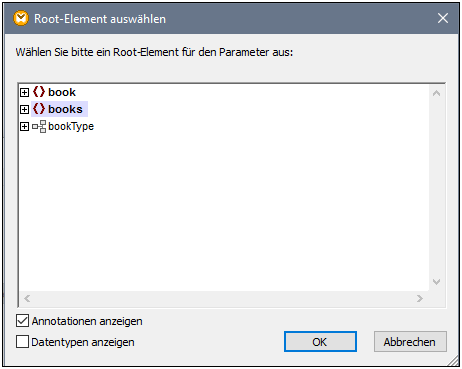Cancel with the Abbrechen button
Viewport: 462px width, 369px height.
pyautogui.click(x=410, y=341)
